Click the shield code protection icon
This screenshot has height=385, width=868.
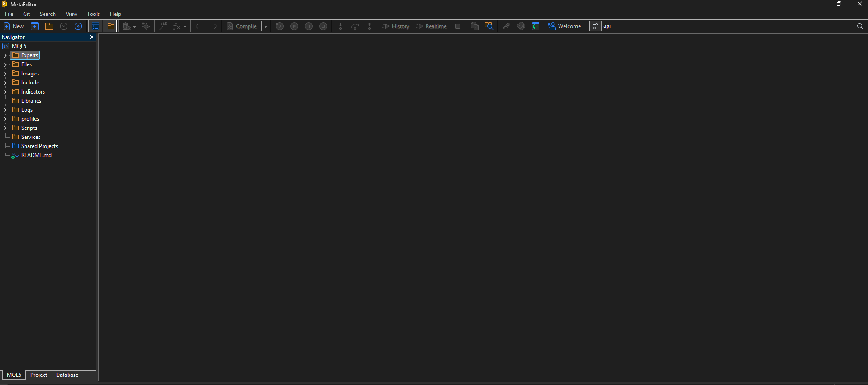[521, 26]
